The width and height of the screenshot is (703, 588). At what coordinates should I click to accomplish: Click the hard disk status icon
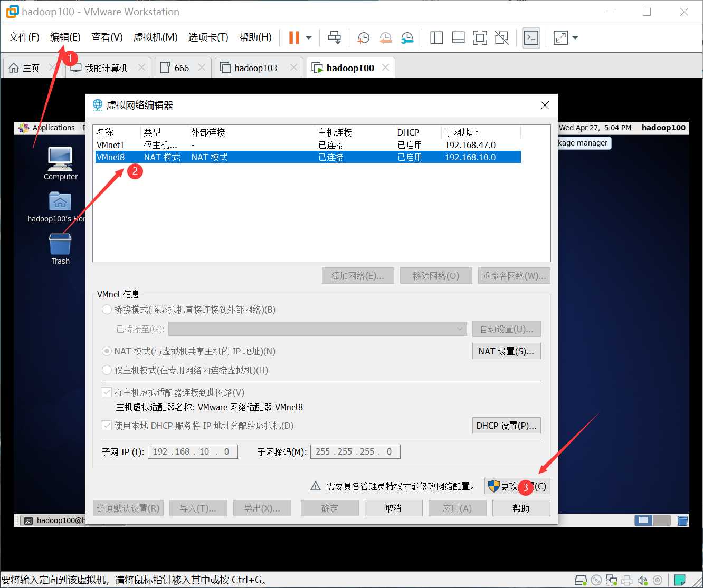tap(581, 581)
